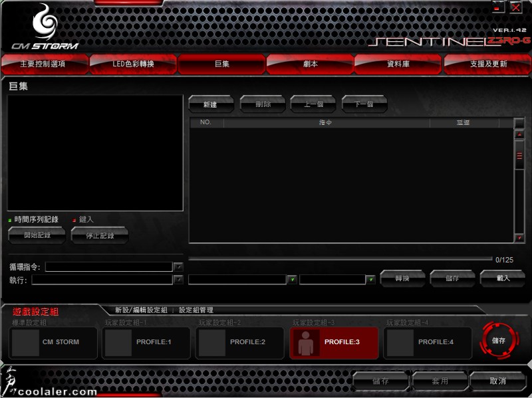532x398 pixels.
Task: Start recording with 開始記錄
Action: point(37,235)
